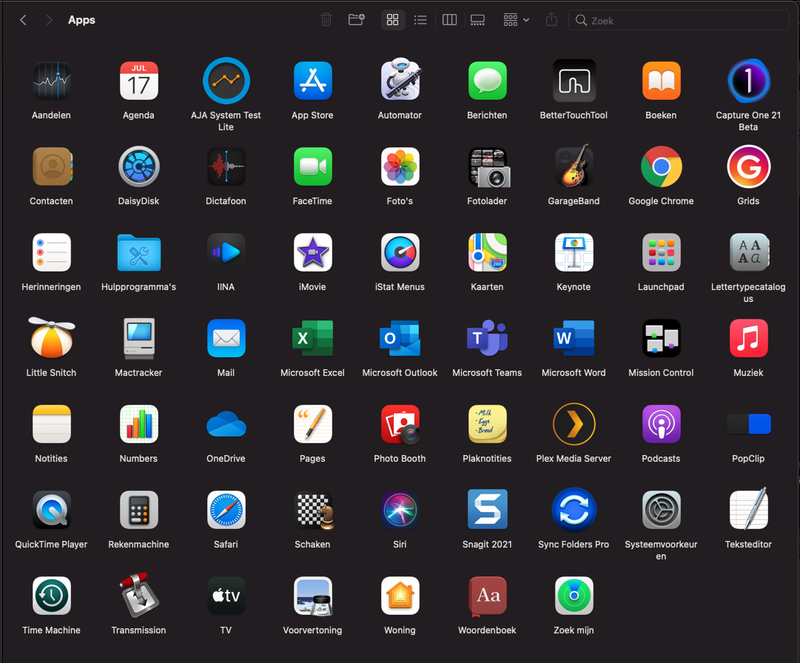Viewport: 800px width, 663px height.
Task: Select the Lettertypecatalogus font book icon
Action: click(748, 253)
